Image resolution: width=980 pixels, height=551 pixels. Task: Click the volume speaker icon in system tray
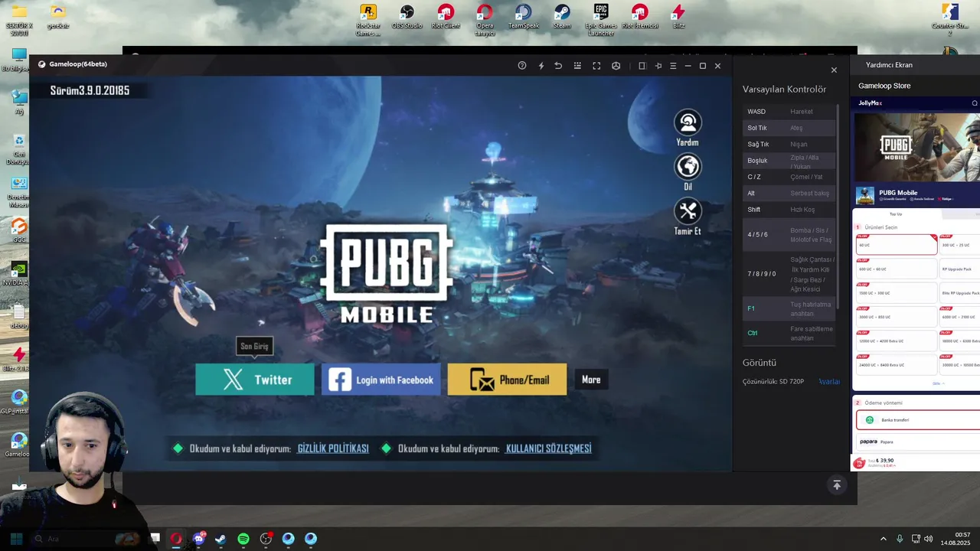(x=929, y=539)
